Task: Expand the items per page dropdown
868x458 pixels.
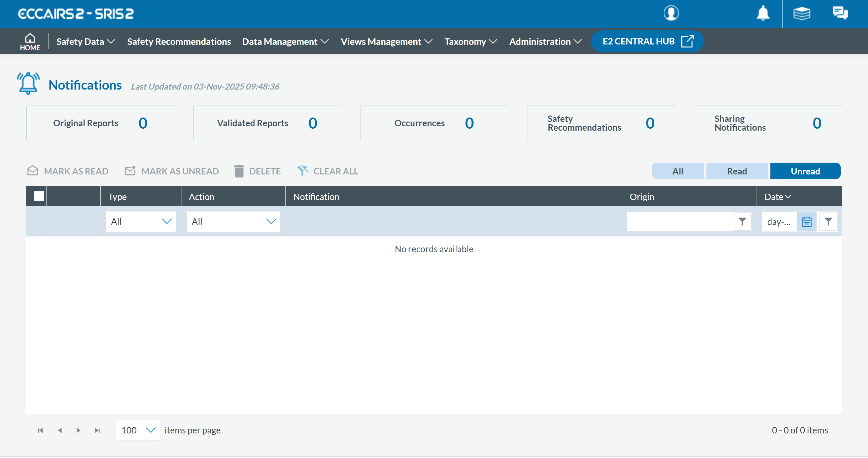Action: click(138, 430)
